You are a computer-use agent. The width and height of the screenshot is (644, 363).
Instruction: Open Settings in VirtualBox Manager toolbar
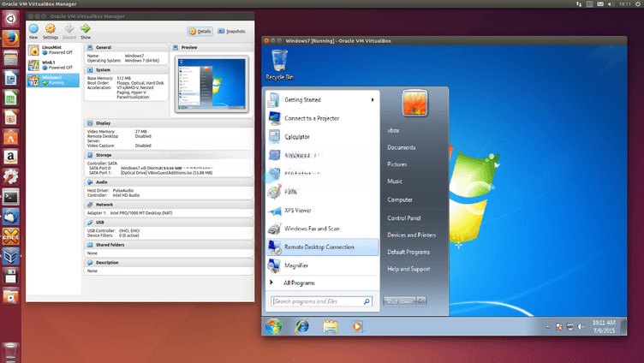click(x=51, y=31)
